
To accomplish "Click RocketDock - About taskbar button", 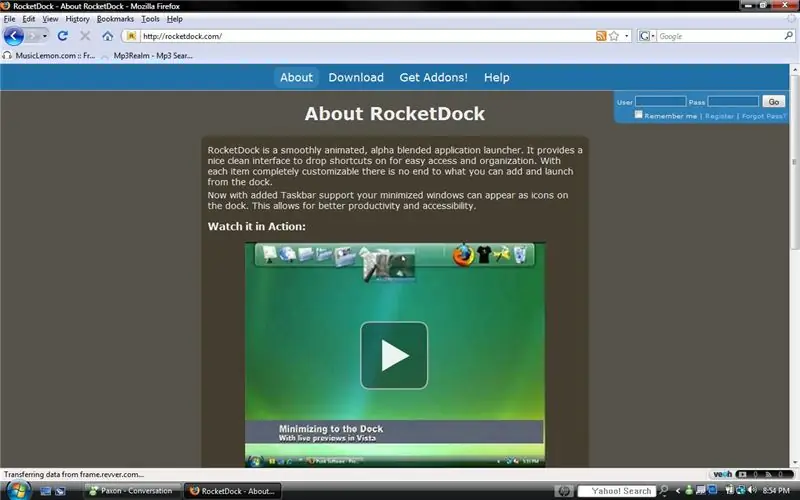I will [x=232, y=491].
